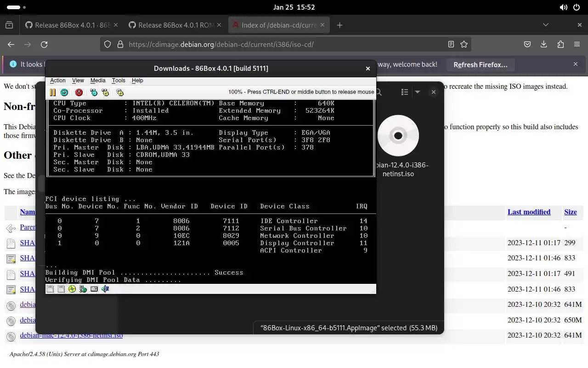This screenshot has height=368, width=588.
Task: Click sound speaker icon in 86Box status bar
Action: [x=105, y=289]
